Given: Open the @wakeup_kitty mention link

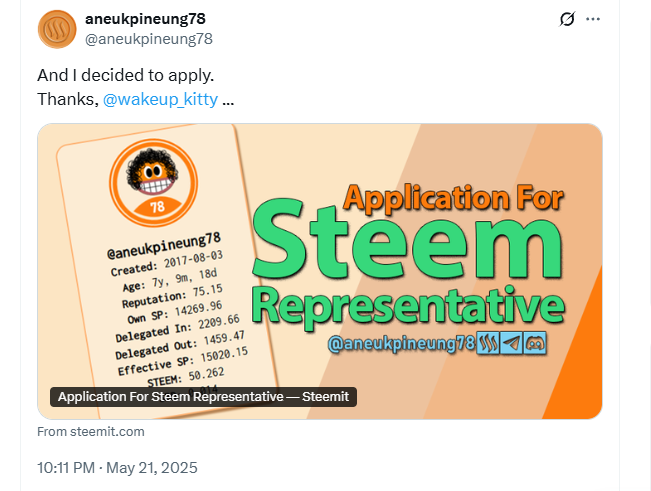Looking at the screenshot, I should (x=160, y=100).
